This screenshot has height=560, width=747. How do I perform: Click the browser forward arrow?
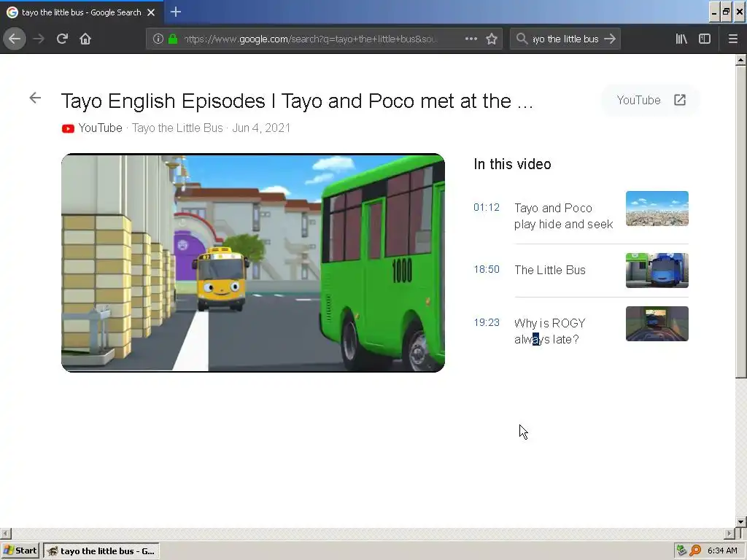39,39
